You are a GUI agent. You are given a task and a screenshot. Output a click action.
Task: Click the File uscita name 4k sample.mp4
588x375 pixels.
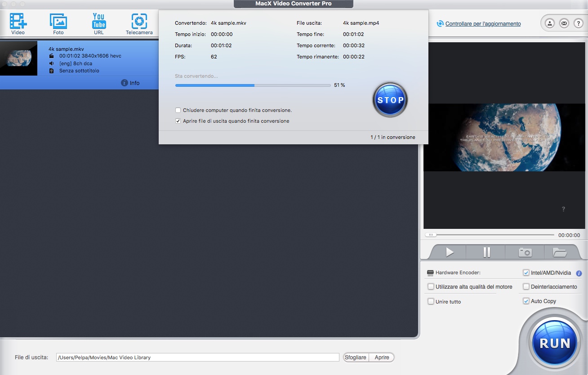coord(361,23)
